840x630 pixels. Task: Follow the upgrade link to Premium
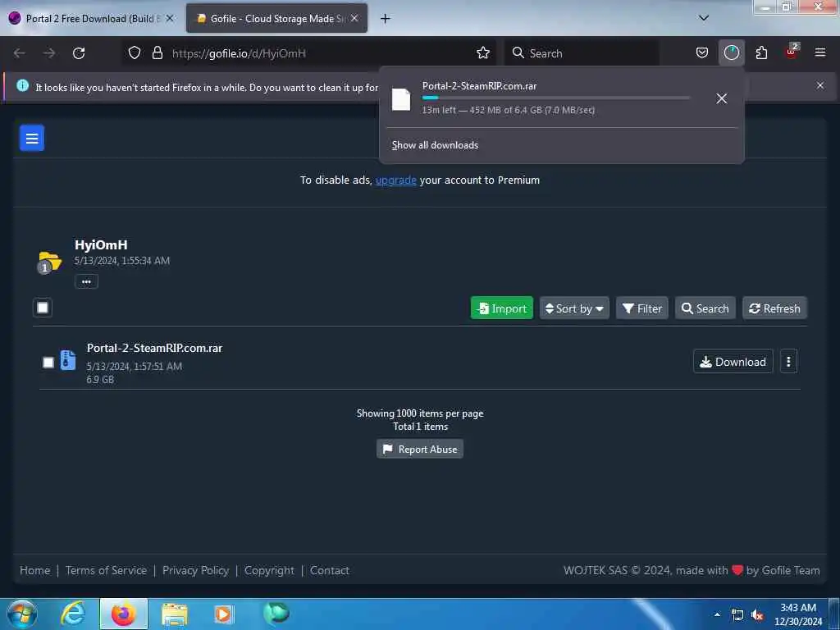(x=396, y=180)
